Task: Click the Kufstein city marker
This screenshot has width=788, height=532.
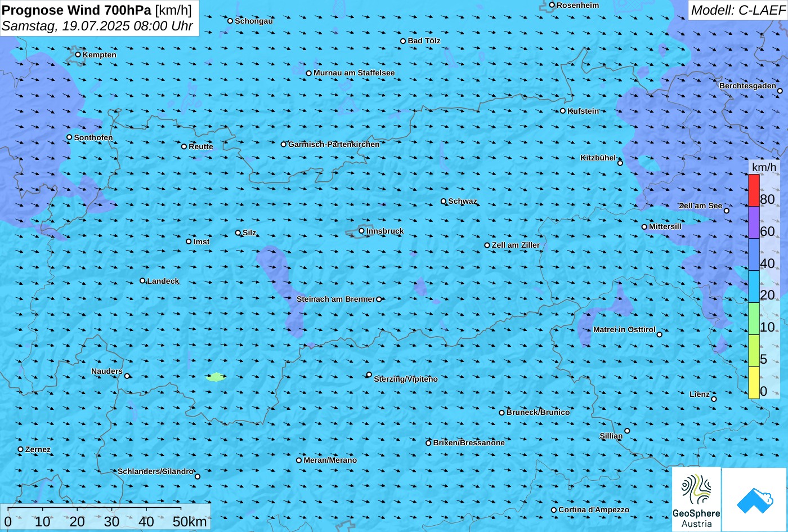Action: [563, 111]
